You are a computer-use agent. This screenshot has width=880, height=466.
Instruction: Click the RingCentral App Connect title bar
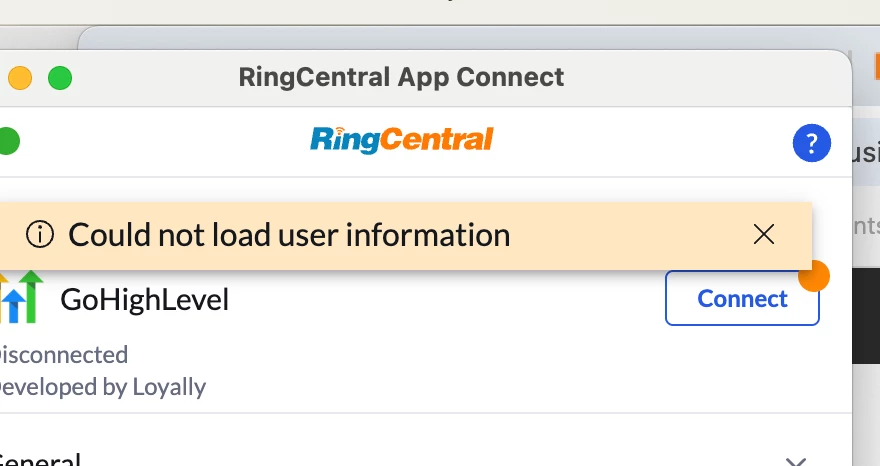[401, 77]
